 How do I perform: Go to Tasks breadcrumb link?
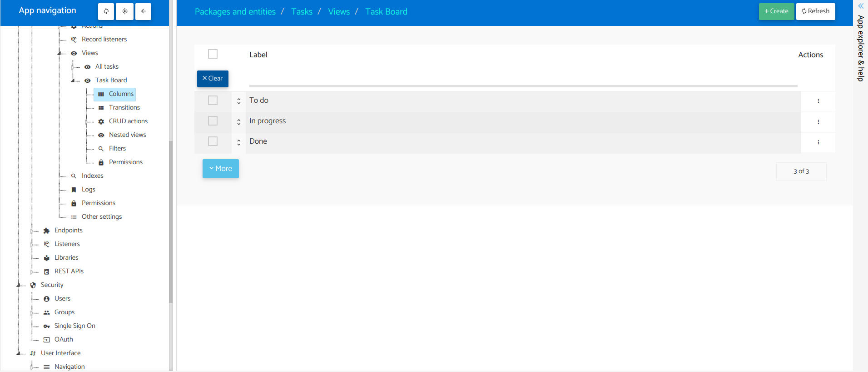(302, 12)
